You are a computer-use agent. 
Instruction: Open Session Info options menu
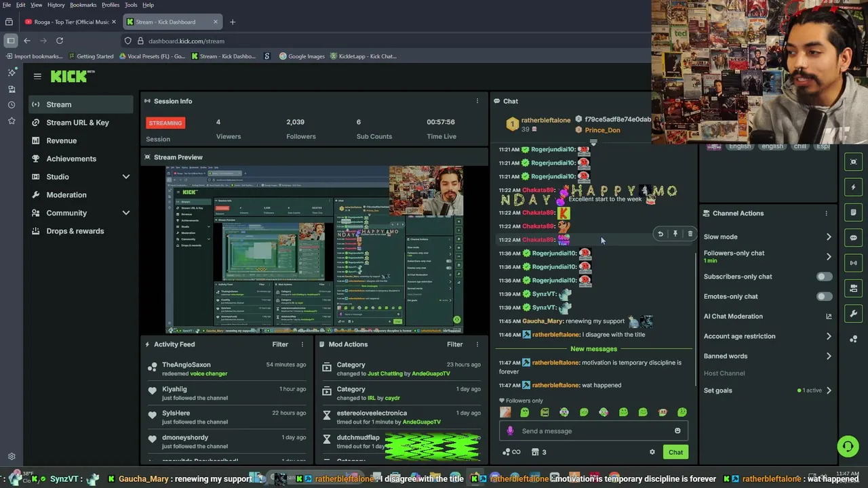[477, 101]
